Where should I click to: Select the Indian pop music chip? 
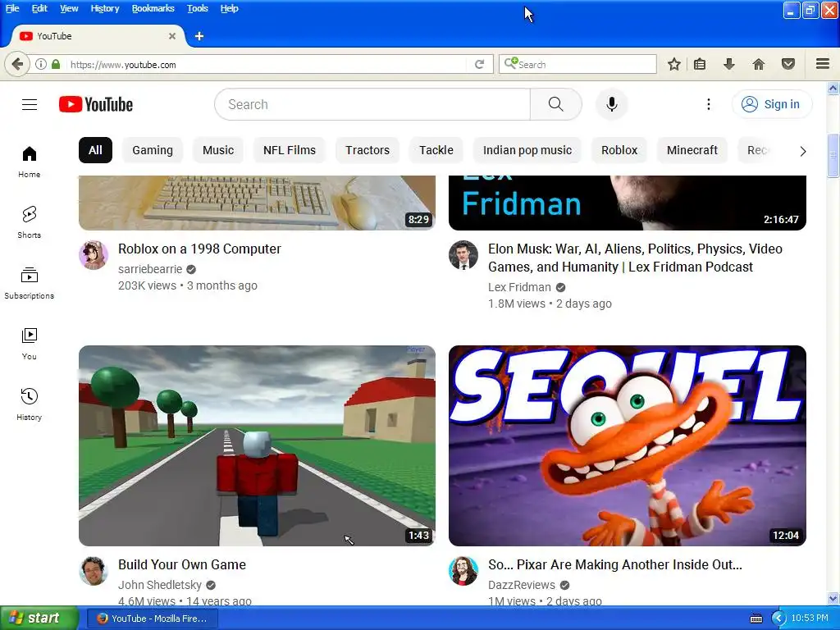(x=527, y=150)
